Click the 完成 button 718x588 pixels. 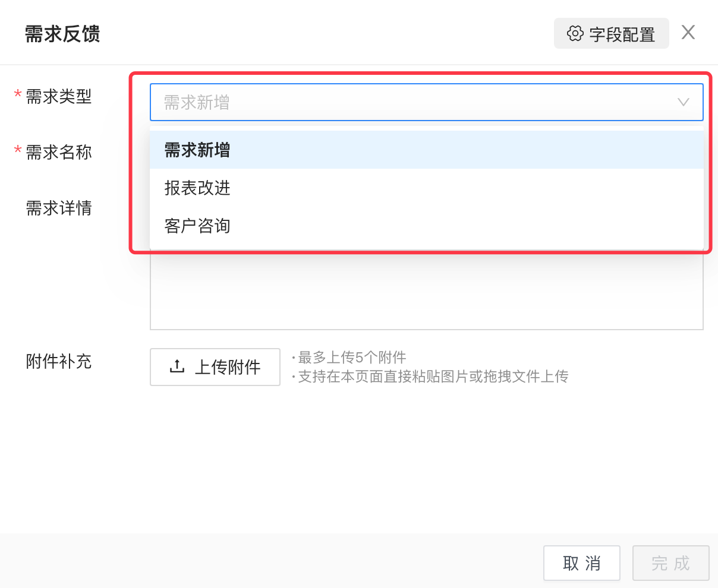(x=670, y=563)
